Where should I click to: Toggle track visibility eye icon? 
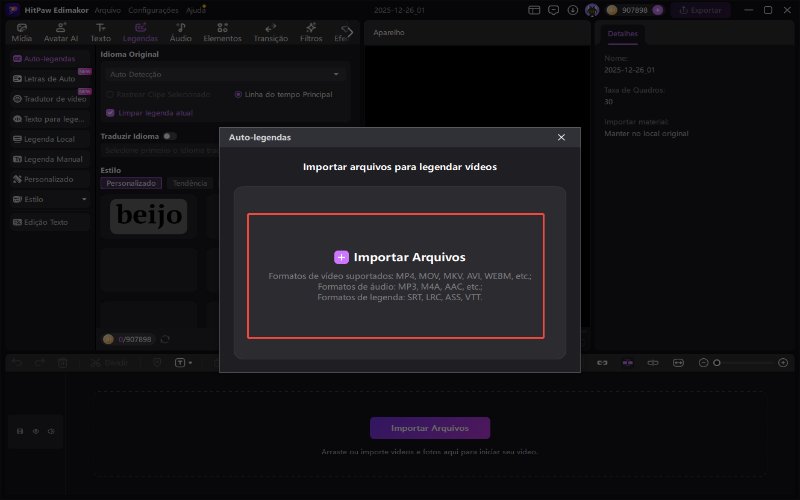click(36, 431)
